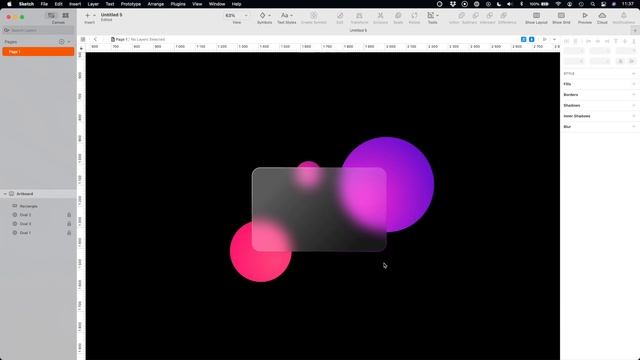The image size is (640, 360).
Task: Open the Cloud toolbar icon
Action: pos(602,16)
